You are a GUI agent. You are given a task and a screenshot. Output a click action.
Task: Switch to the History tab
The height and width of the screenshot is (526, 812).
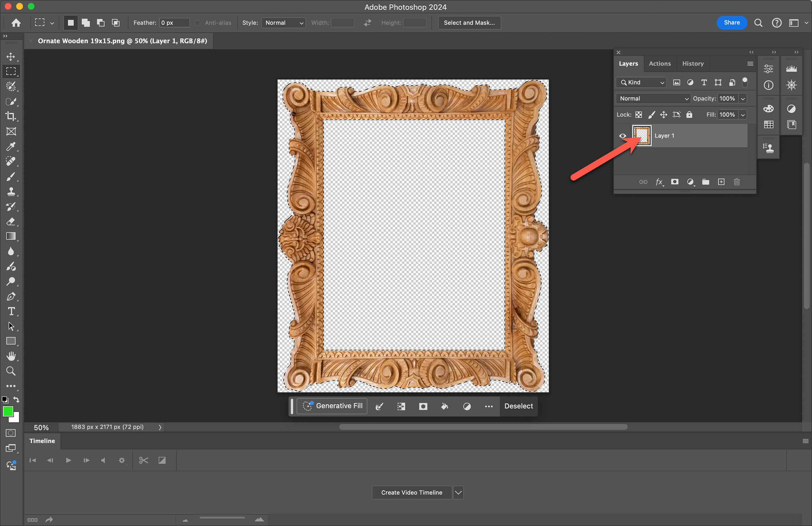(693, 64)
